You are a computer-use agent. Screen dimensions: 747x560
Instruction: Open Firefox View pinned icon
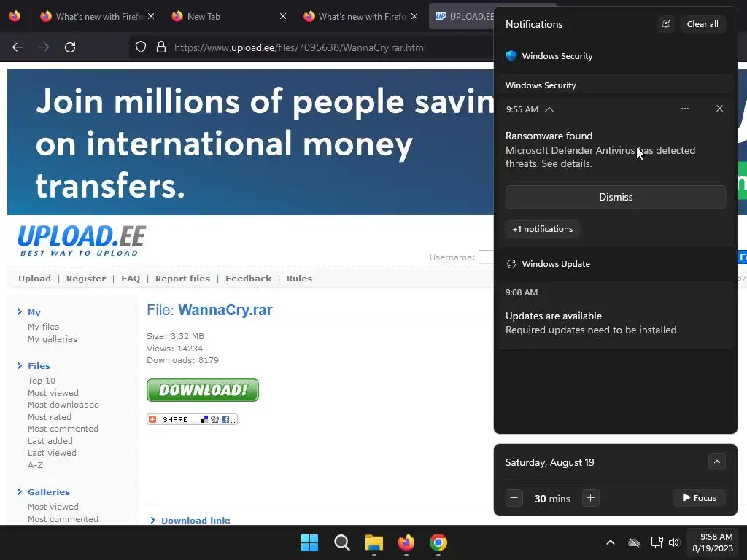click(x=15, y=16)
